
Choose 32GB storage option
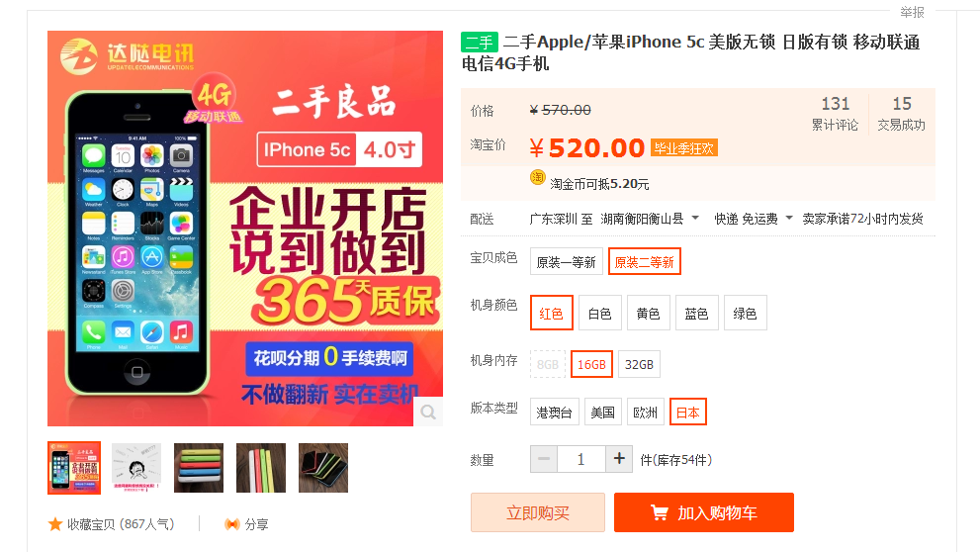coord(639,364)
